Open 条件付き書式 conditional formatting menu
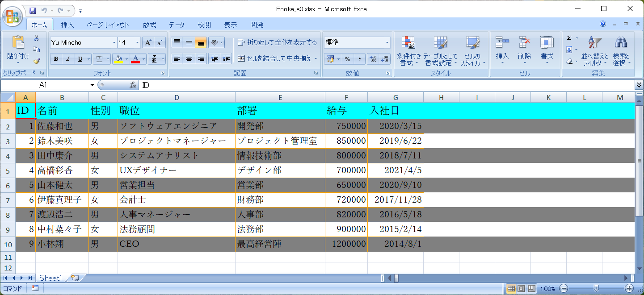 click(408, 50)
